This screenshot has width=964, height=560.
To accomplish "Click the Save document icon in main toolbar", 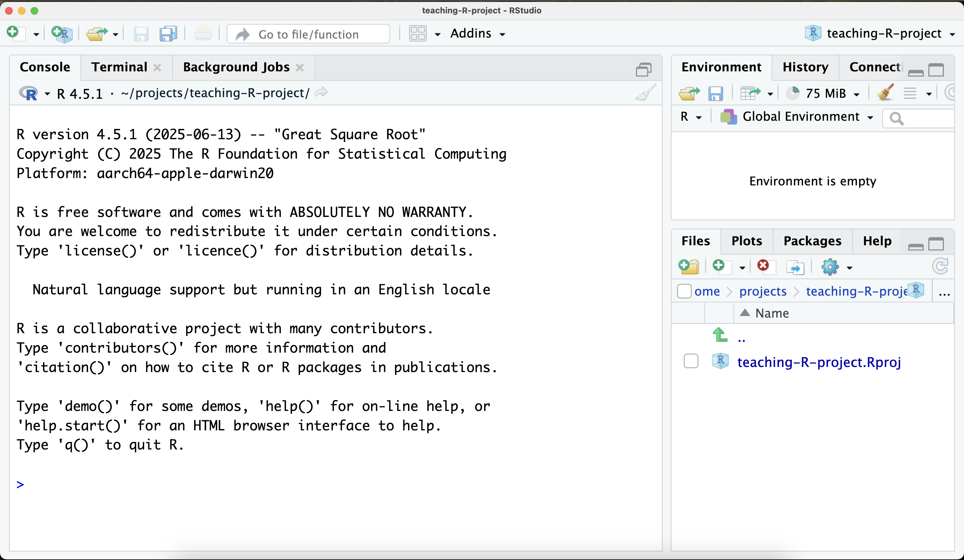I will pos(141,34).
